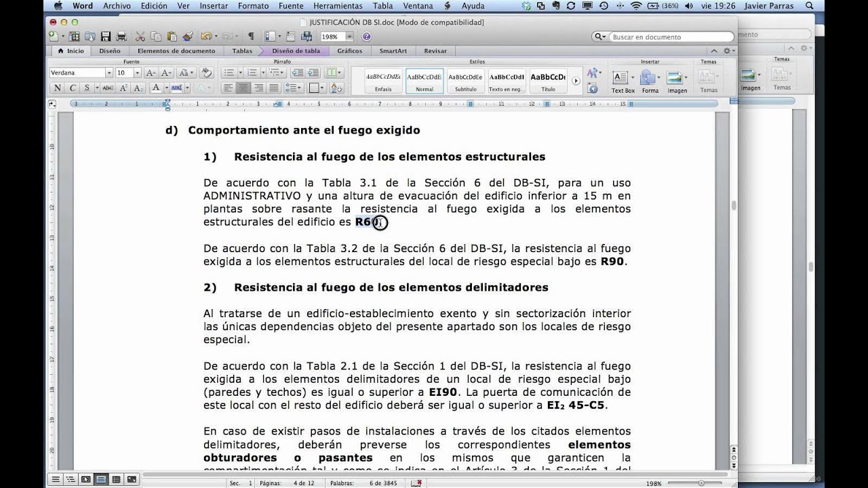Click the Cut scissors icon
This screenshot has width=868, height=488.
tap(140, 37)
